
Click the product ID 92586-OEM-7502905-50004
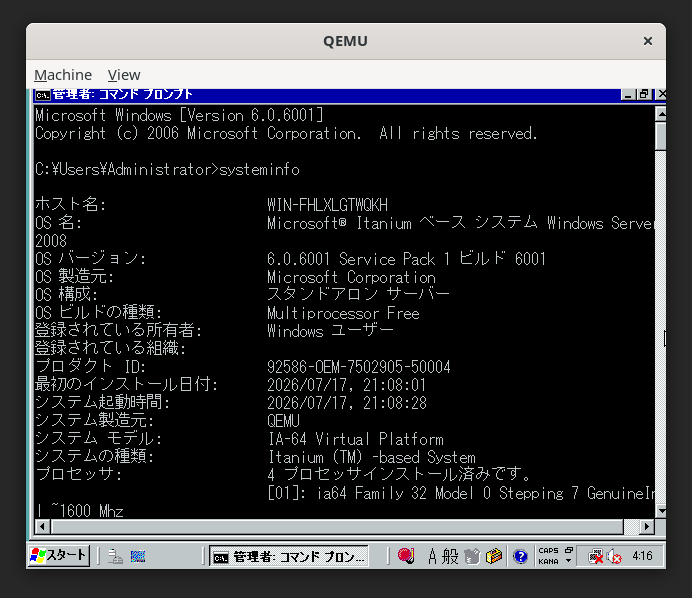click(359, 367)
